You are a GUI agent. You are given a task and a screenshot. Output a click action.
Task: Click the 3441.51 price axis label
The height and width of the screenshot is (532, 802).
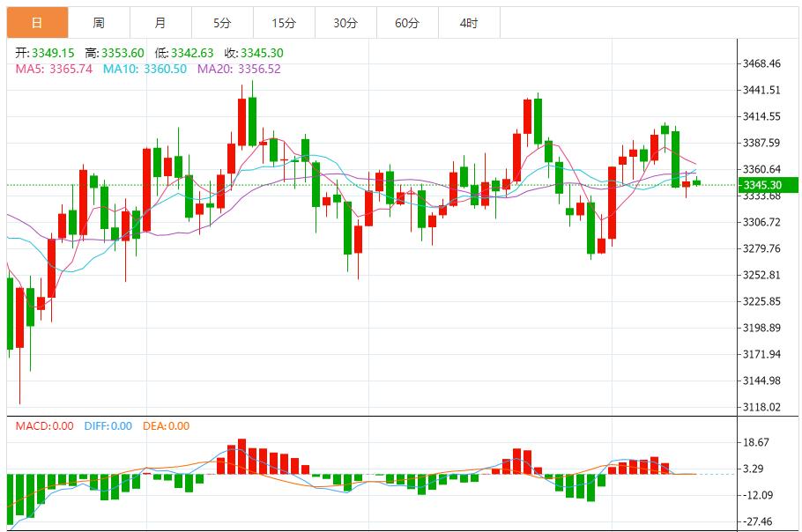(761, 90)
